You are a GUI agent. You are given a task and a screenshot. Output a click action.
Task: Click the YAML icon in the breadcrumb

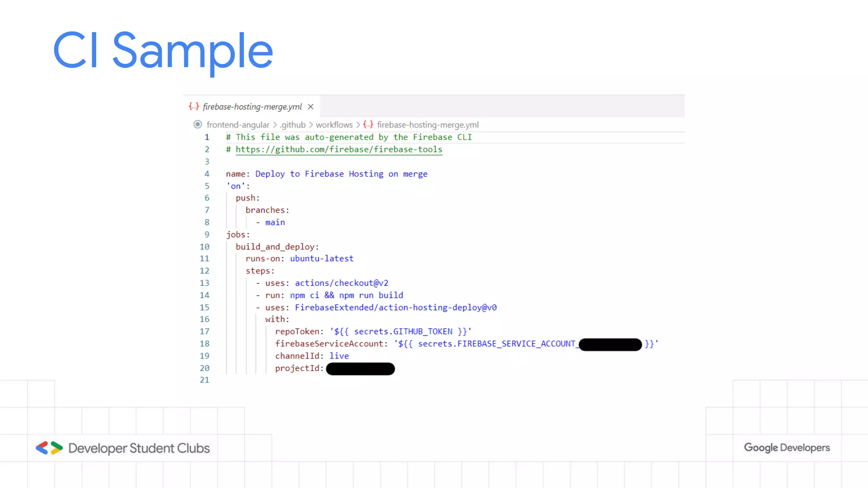click(x=368, y=125)
